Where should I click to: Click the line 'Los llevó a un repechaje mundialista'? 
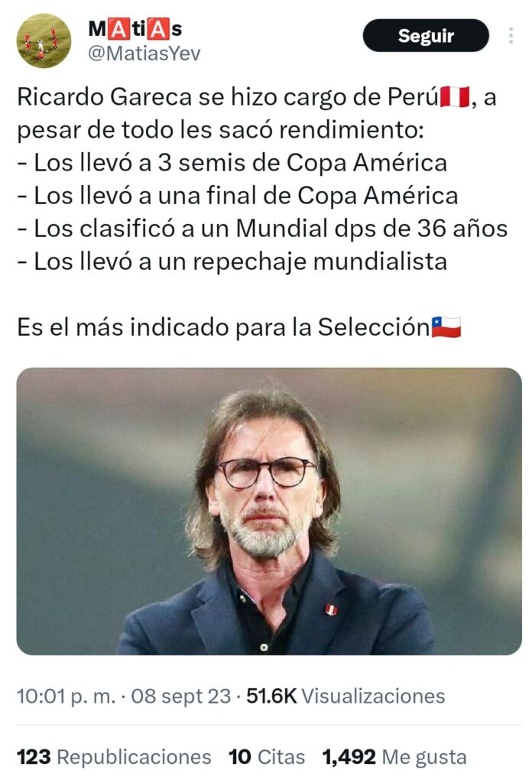(232, 262)
